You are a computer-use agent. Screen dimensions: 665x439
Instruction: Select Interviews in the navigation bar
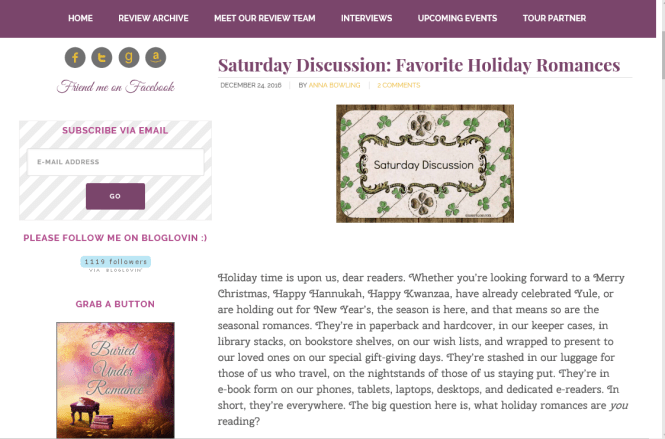pyautogui.click(x=366, y=18)
